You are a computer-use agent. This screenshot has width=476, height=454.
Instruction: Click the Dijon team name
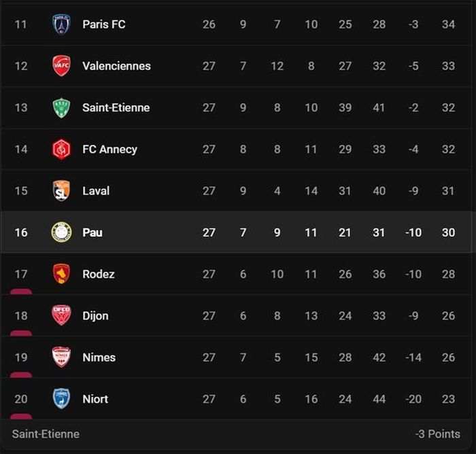pos(95,316)
